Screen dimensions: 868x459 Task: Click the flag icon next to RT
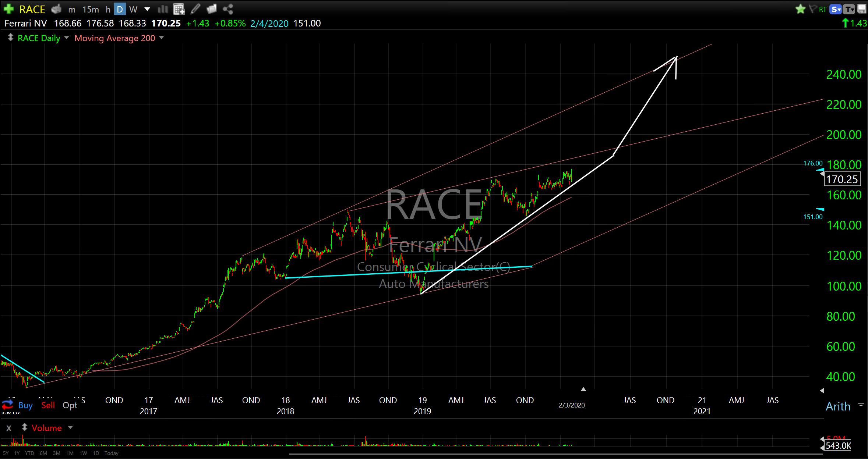click(813, 9)
